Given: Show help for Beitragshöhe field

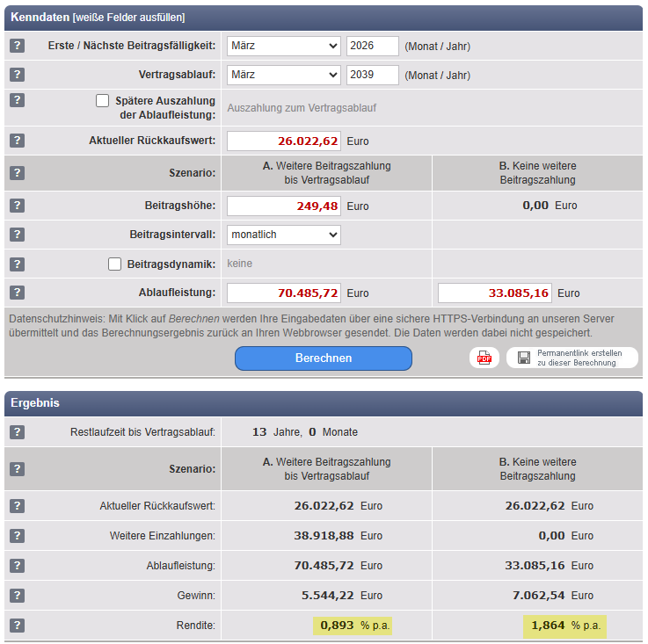Looking at the screenshot, I should [18, 206].
